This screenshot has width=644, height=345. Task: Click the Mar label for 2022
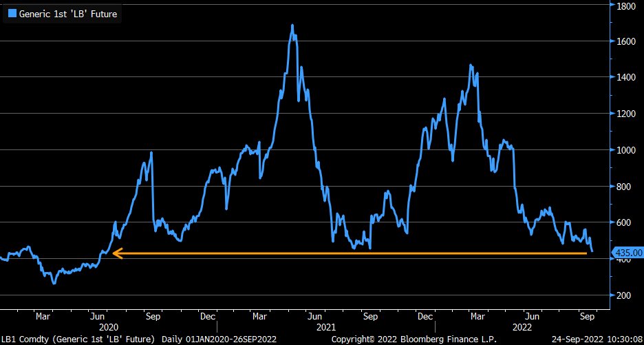(x=476, y=317)
